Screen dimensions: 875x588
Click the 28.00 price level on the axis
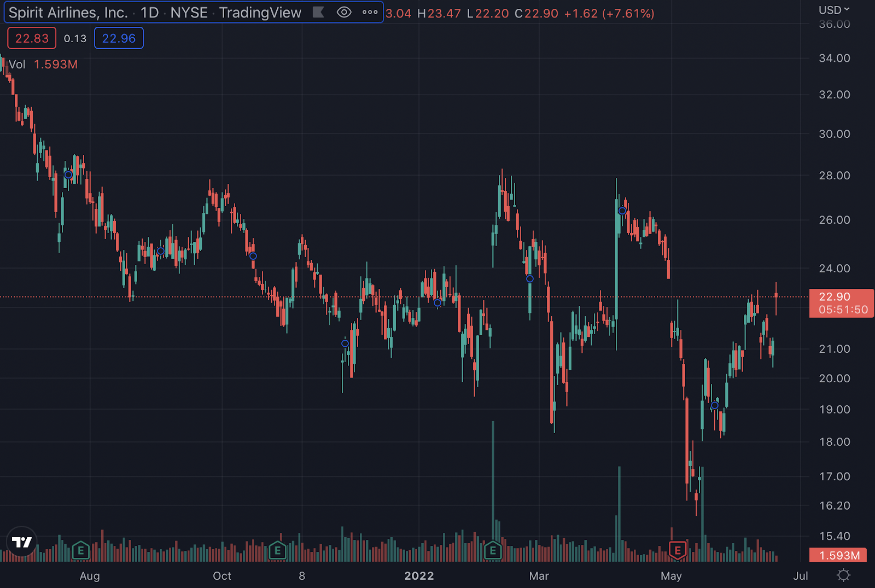click(835, 176)
